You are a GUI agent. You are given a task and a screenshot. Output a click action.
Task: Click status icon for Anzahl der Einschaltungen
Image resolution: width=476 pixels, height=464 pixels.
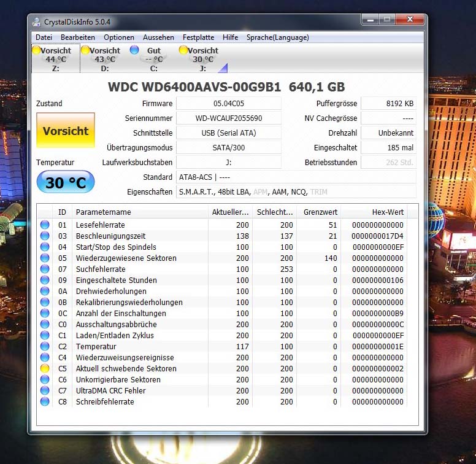pyautogui.click(x=45, y=313)
